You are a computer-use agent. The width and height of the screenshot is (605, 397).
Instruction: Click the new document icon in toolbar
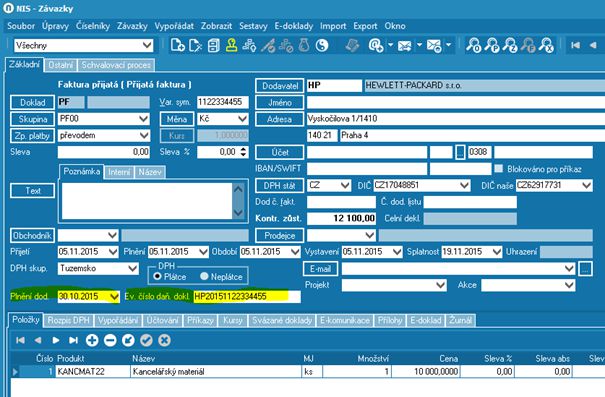point(177,46)
